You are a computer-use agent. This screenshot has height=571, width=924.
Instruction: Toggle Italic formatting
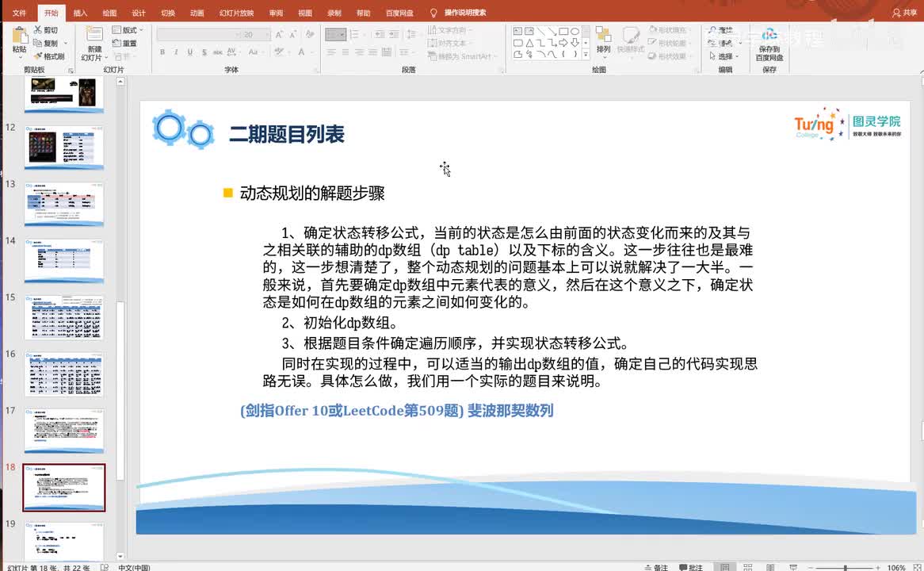(x=176, y=52)
